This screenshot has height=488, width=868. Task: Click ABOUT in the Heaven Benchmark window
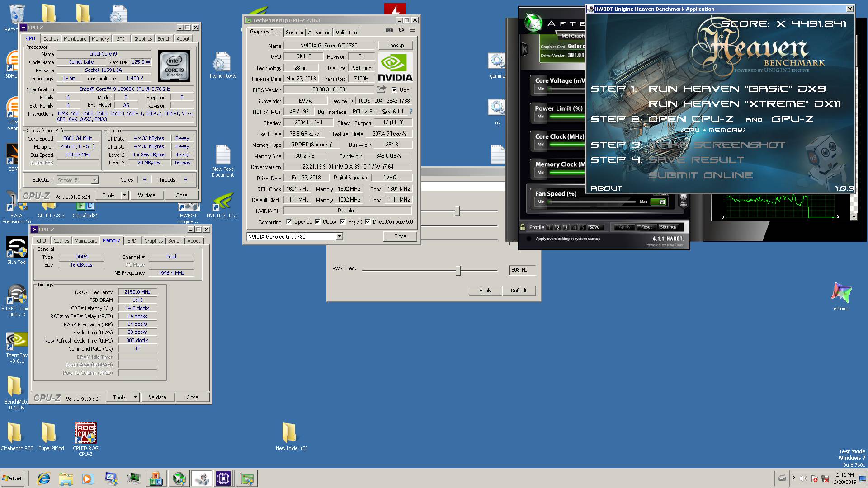click(606, 188)
